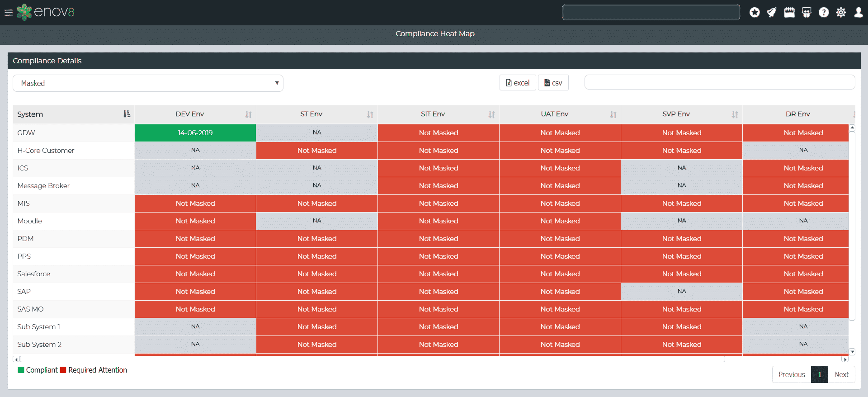This screenshot has width=868, height=397.
Task: Click the help question mark icon
Action: click(x=824, y=13)
